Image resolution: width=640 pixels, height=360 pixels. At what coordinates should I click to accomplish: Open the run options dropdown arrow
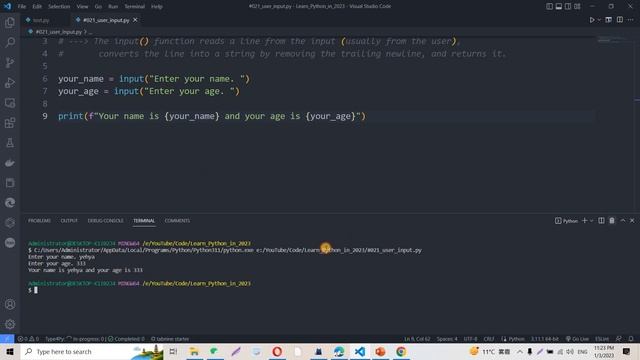pyautogui.click(x=599, y=20)
